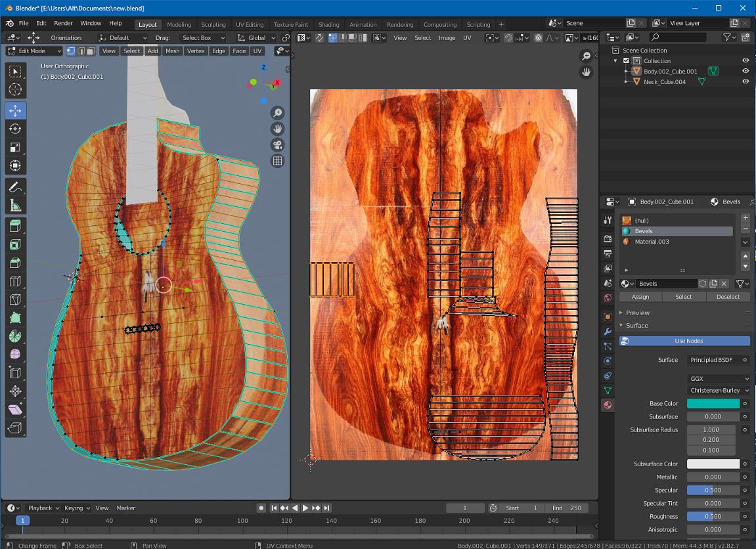Switch to the UV Editing workspace tab
Image resolution: width=756 pixels, height=549 pixels.
pyautogui.click(x=249, y=24)
